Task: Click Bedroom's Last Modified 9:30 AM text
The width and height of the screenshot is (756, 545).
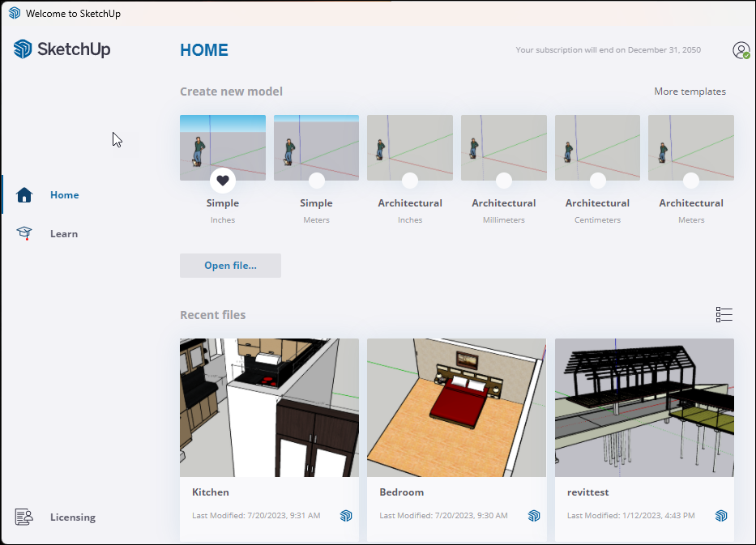Action: pos(443,516)
